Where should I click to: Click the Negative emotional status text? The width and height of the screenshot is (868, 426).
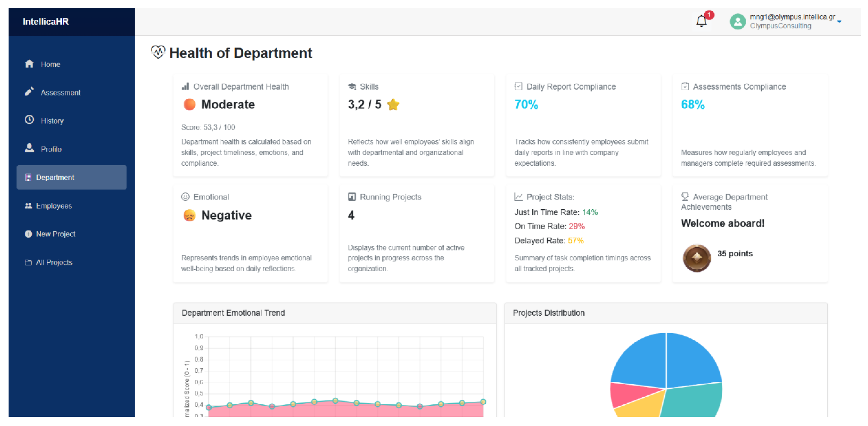click(226, 215)
